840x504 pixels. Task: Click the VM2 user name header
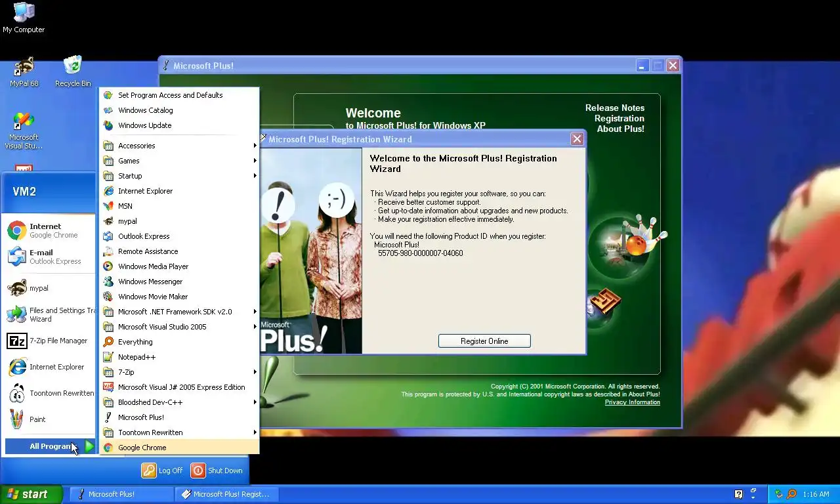[24, 192]
